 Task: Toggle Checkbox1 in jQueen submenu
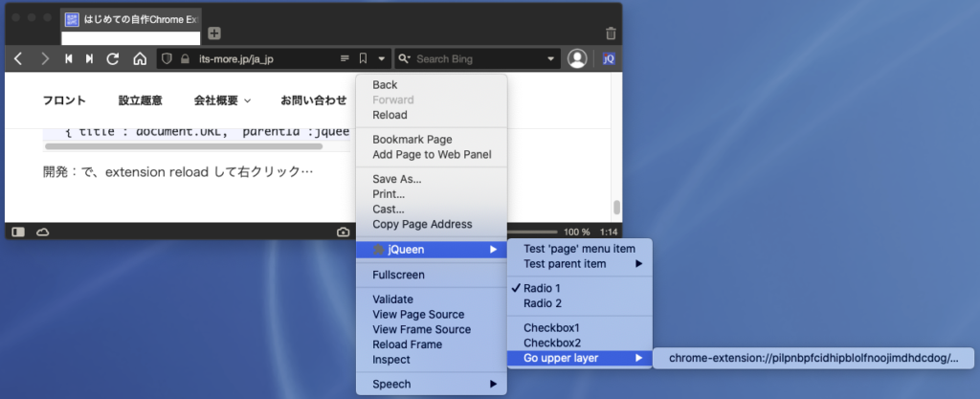tap(551, 327)
